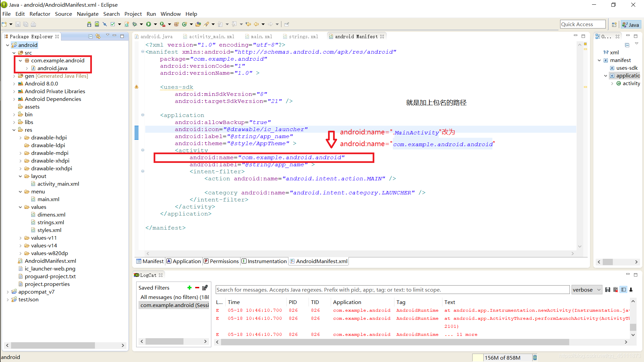Open Android Virtual Device Manager icon
644x362 pixels.
tap(97, 24)
